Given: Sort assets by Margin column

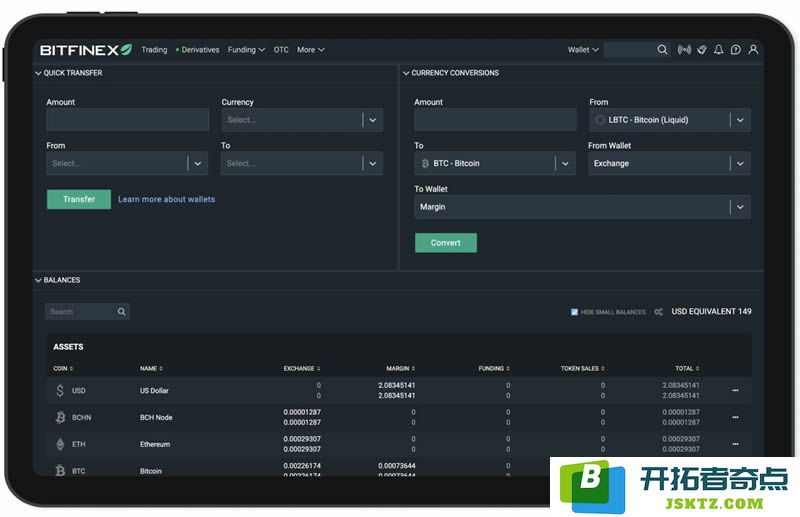Looking at the screenshot, I should point(401,368).
